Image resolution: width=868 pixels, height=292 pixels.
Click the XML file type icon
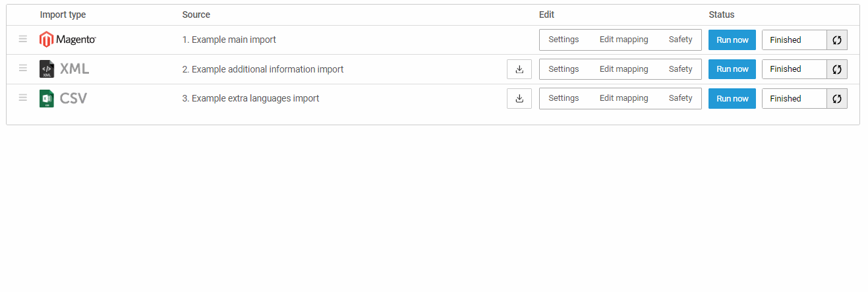(47, 69)
